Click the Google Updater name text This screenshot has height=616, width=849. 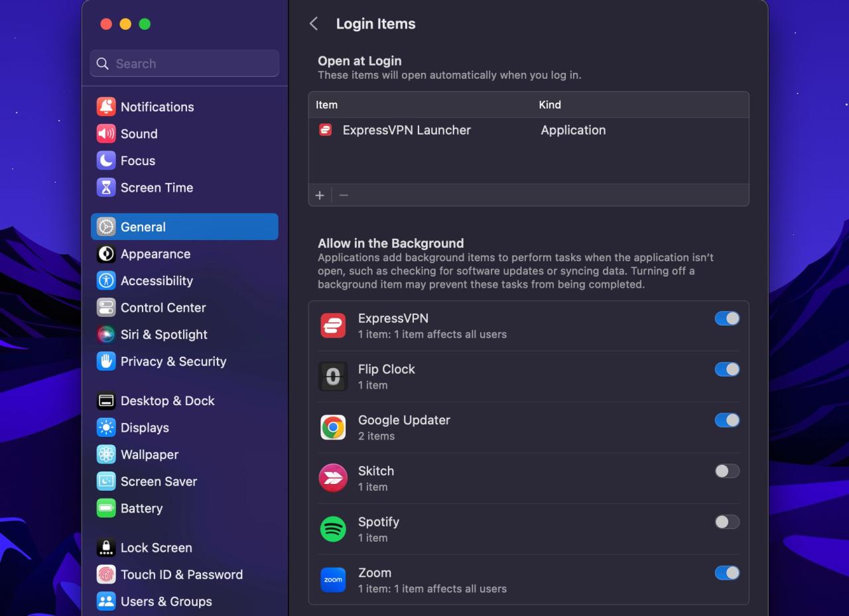pyautogui.click(x=404, y=420)
